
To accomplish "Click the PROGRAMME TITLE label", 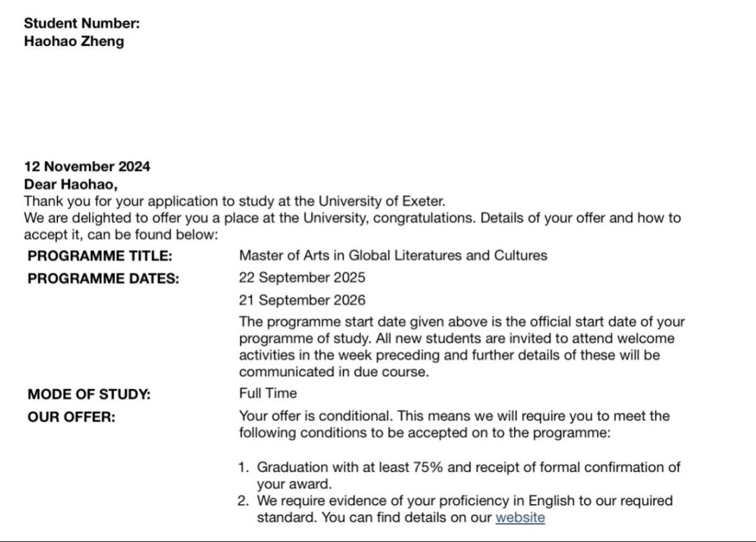I will click(x=99, y=256).
